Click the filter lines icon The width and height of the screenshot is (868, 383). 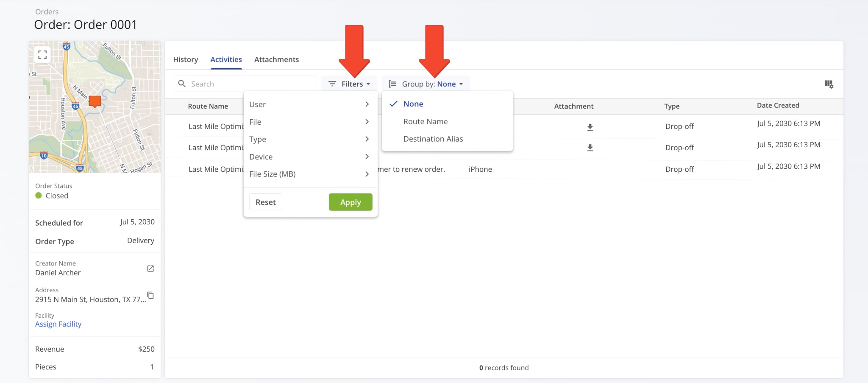332,84
